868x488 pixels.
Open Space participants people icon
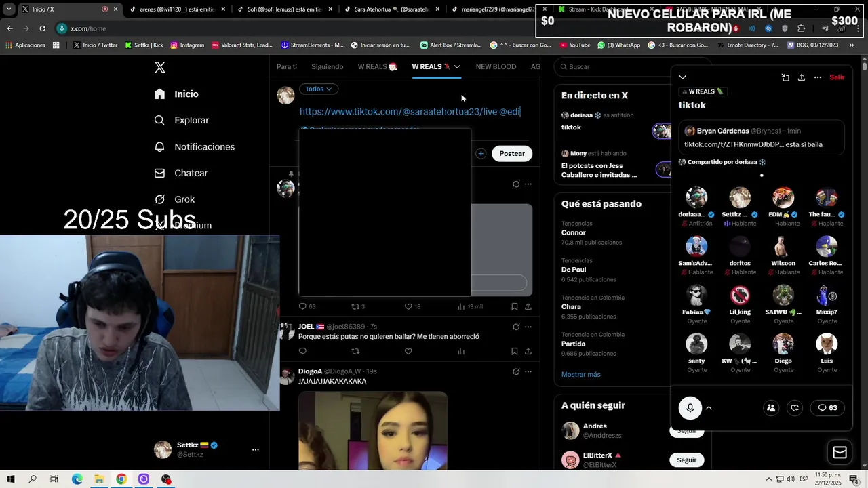tap(771, 408)
